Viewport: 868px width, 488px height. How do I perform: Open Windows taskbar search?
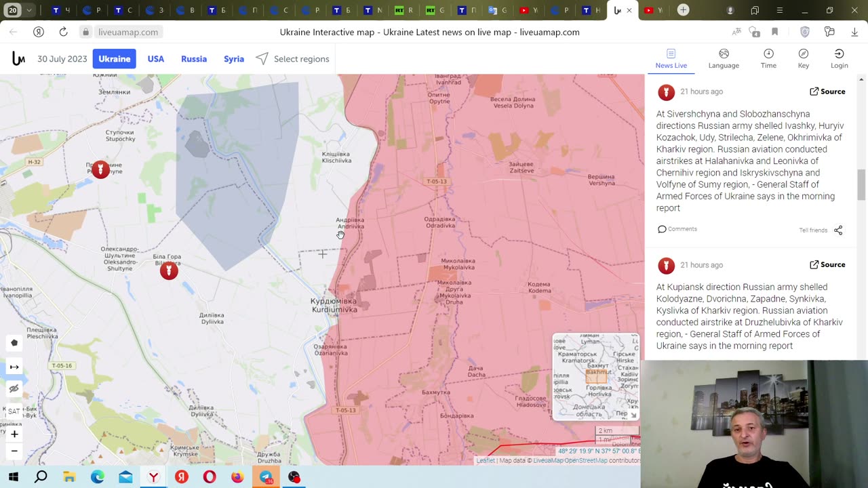pyautogui.click(x=41, y=477)
